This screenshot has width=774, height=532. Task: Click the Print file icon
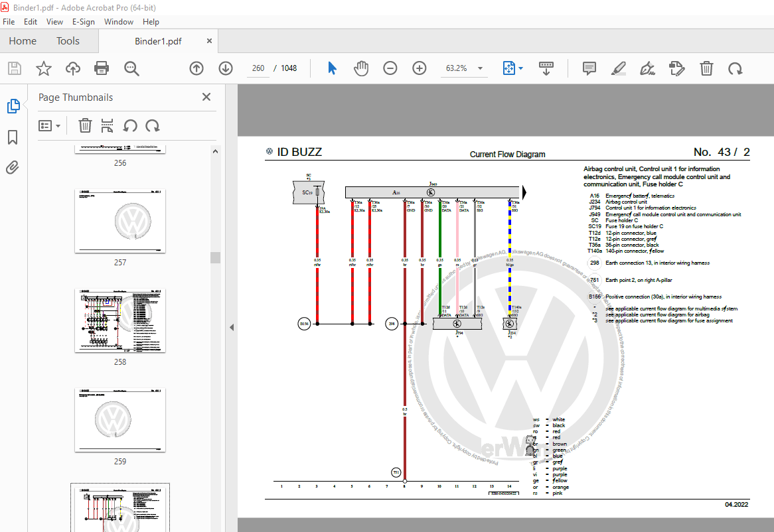click(x=102, y=68)
